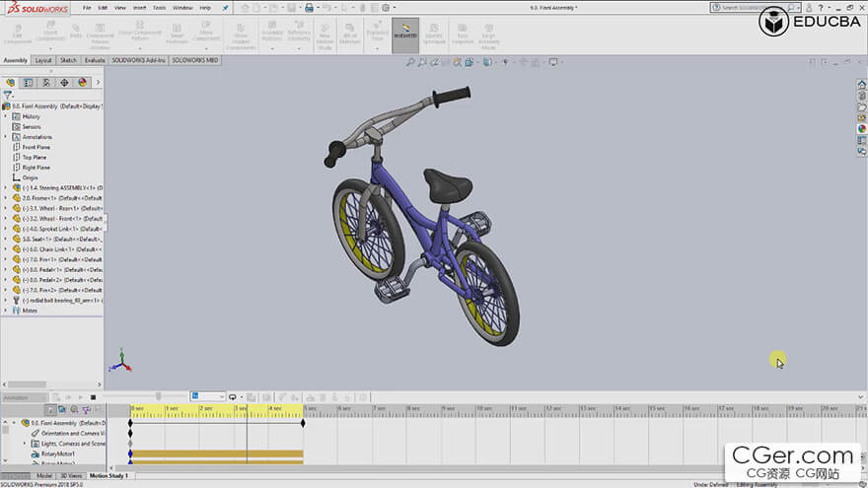Expand the Mates folder
This screenshot has height=488, width=868.
(x=6, y=311)
